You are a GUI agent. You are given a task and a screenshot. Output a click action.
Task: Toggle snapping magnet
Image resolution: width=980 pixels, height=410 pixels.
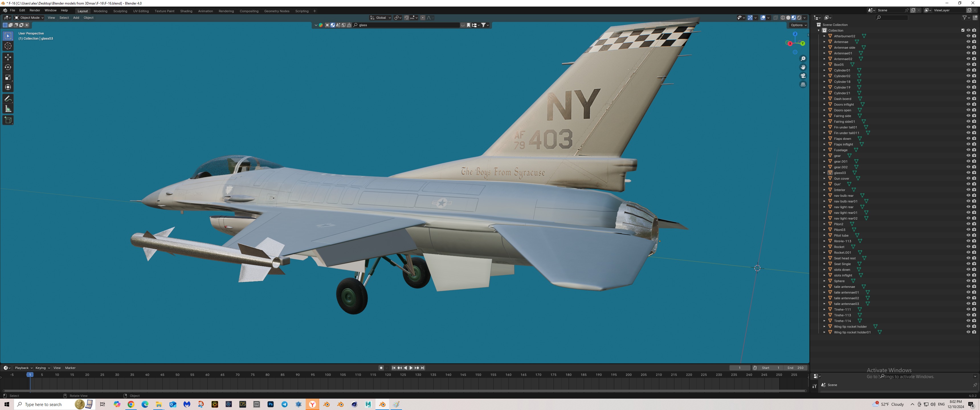[x=406, y=17]
